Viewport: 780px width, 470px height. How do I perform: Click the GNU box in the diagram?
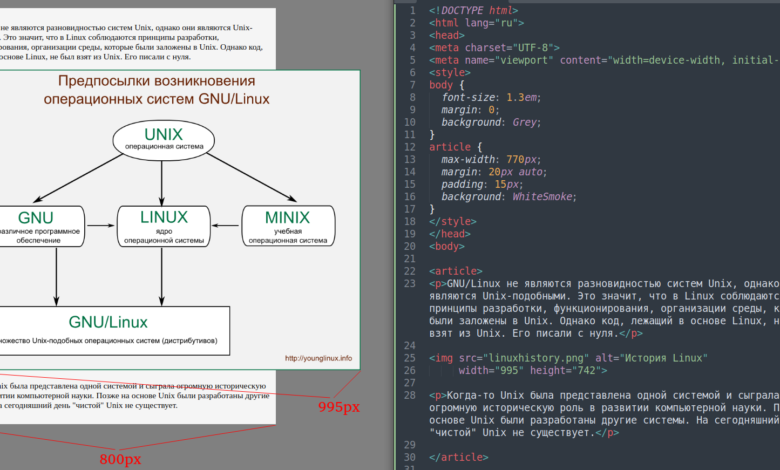pos(36,224)
